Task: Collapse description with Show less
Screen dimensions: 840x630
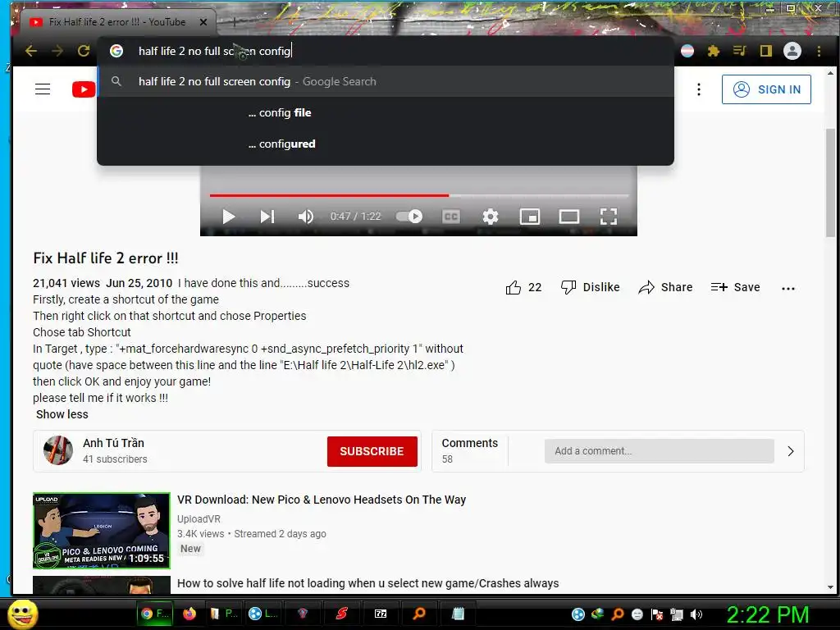Action: pos(62,414)
